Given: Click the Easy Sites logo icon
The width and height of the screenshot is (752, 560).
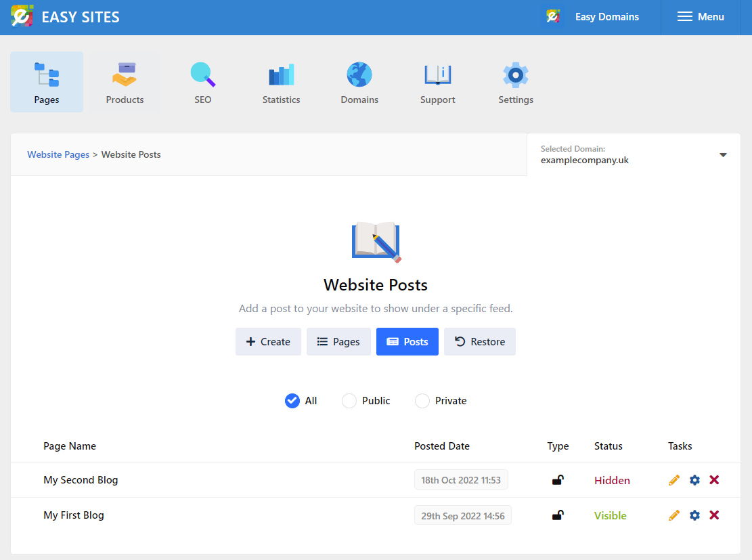Looking at the screenshot, I should 22,16.
